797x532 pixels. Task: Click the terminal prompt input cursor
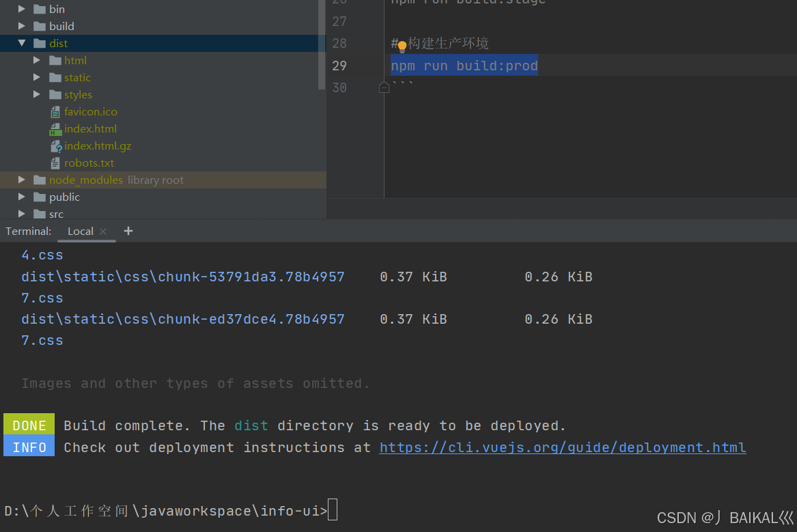click(x=333, y=509)
